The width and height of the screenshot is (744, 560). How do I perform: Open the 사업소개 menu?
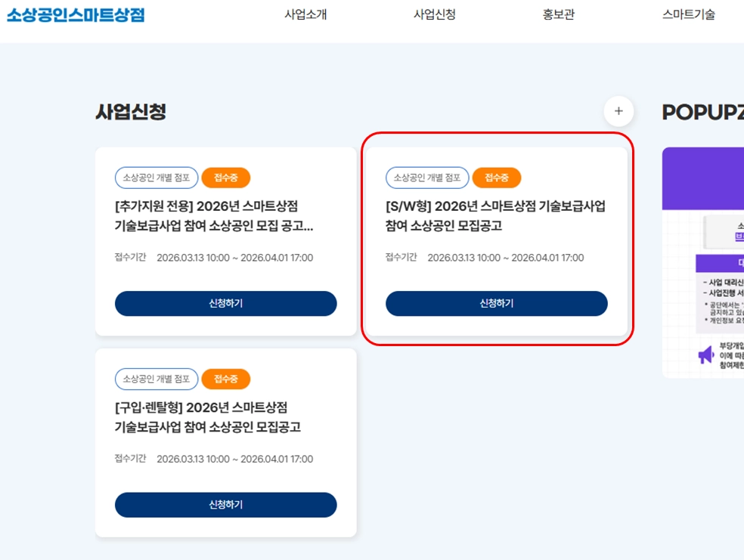(x=305, y=14)
